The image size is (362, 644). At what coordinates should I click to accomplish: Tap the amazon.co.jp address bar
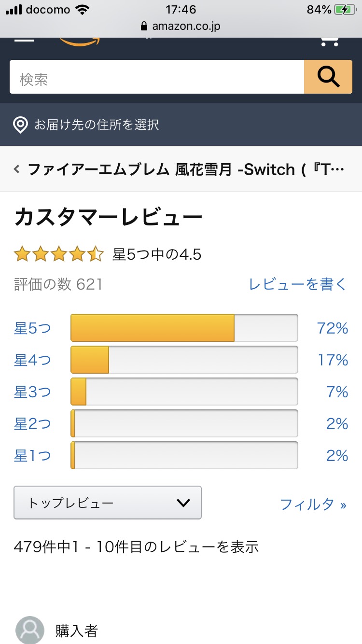point(181,26)
